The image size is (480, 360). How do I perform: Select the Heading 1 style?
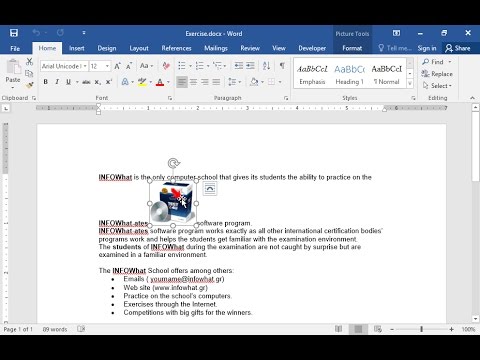tap(349, 74)
